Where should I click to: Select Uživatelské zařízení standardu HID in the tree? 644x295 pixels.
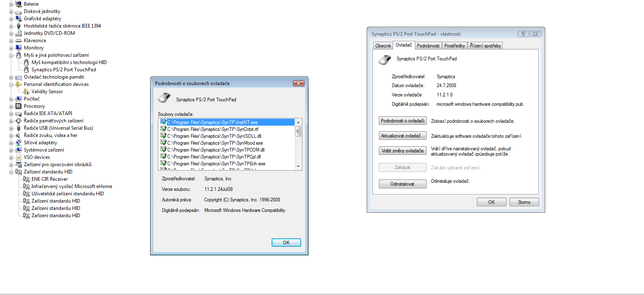click(x=68, y=194)
